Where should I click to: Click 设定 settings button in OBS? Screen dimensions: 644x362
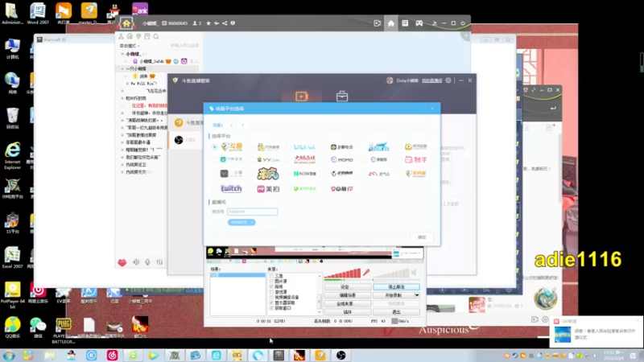click(x=348, y=287)
